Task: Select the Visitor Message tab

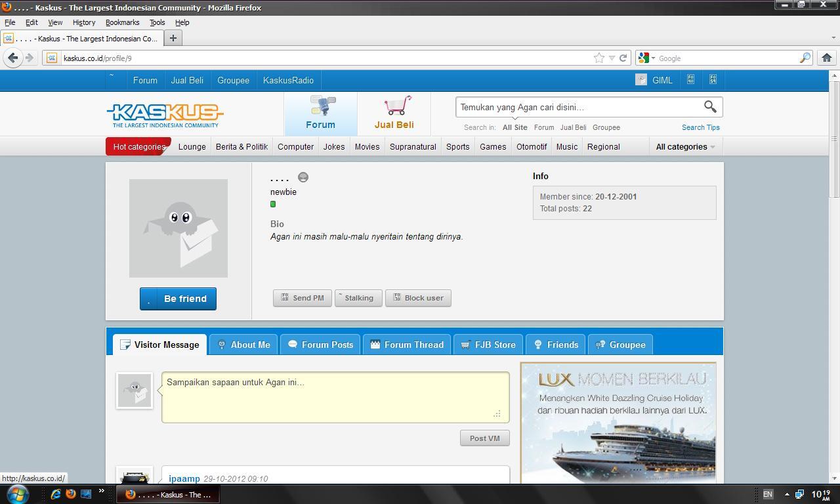Action: (159, 345)
